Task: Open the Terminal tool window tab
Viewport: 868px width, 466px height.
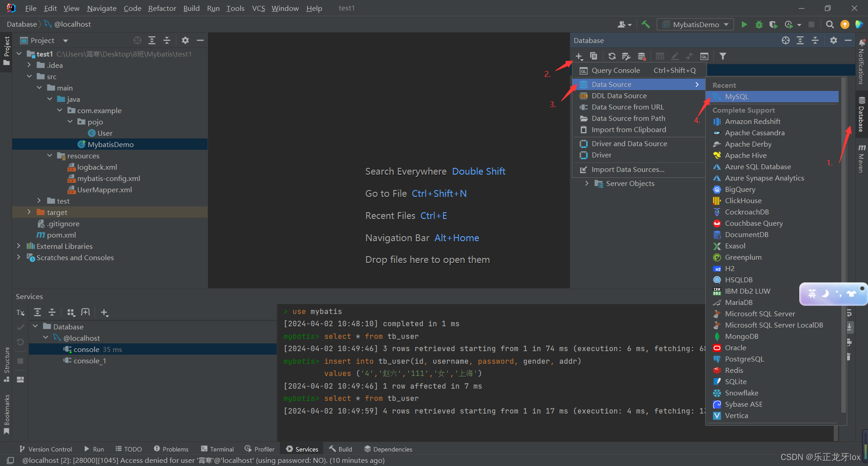Action: tap(217, 449)
